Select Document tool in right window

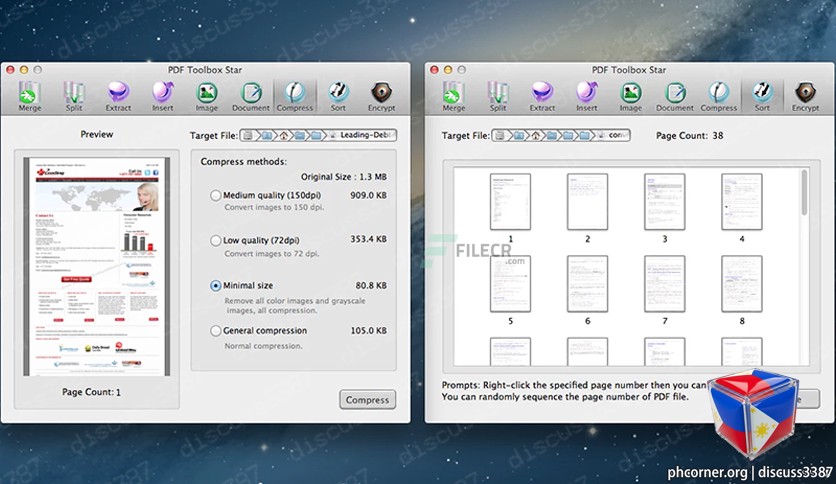tap(674, 96)
